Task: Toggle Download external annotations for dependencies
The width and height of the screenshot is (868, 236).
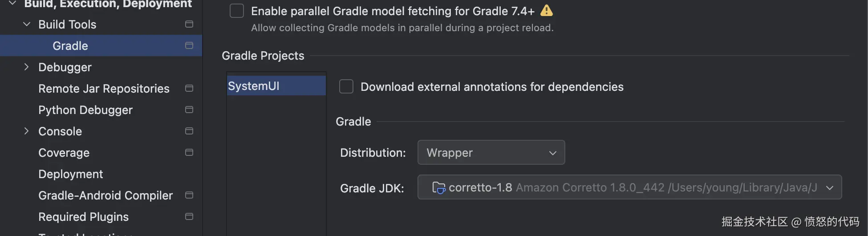Action: tap(346, 86)
